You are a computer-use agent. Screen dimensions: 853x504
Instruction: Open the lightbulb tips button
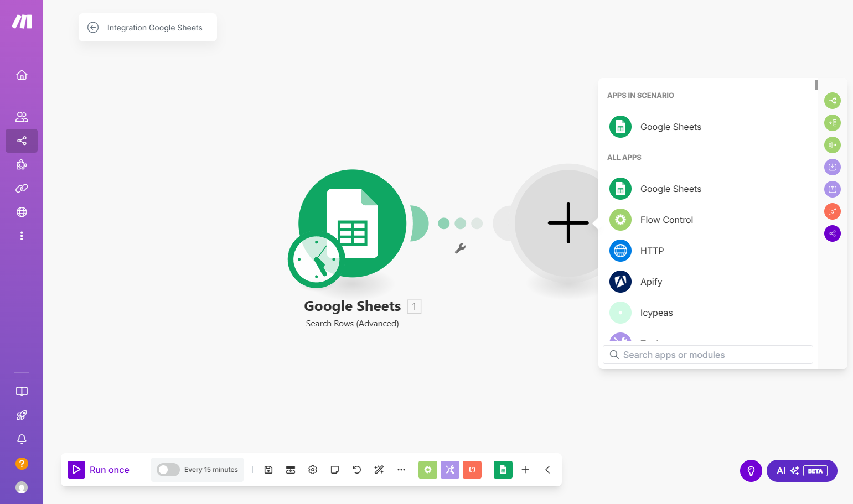[751, 471]
